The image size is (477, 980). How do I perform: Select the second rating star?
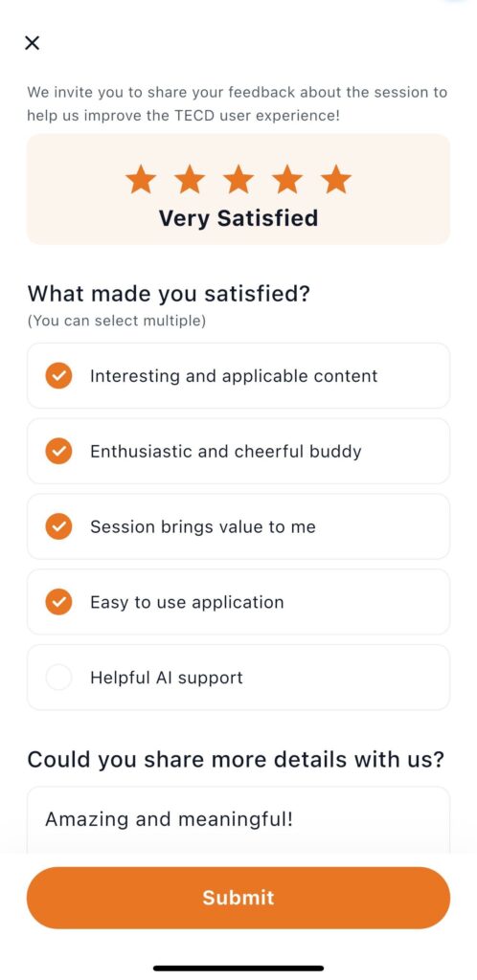click(190, 179)
